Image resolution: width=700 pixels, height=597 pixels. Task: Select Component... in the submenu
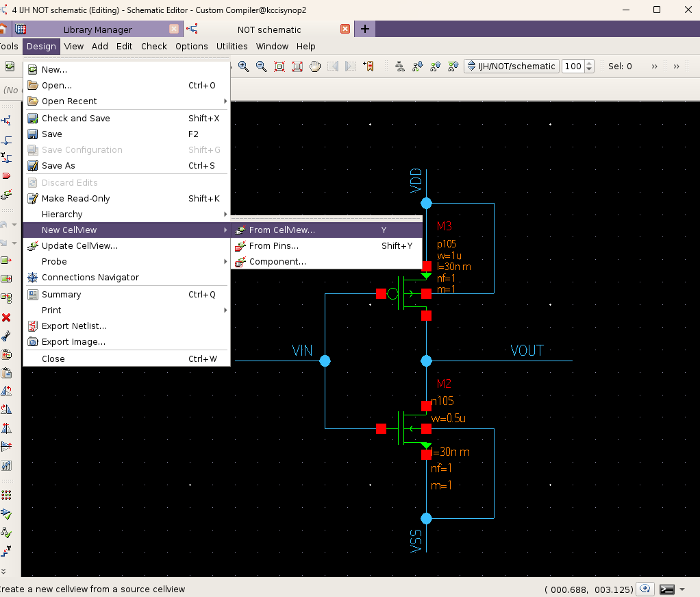coord(327,262)
